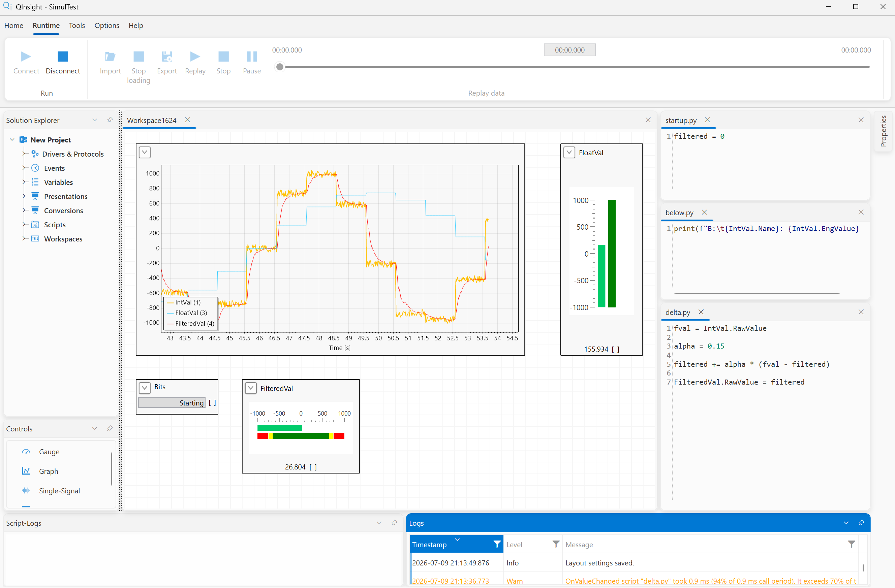Click the Scripts icon

pos(35,225)
